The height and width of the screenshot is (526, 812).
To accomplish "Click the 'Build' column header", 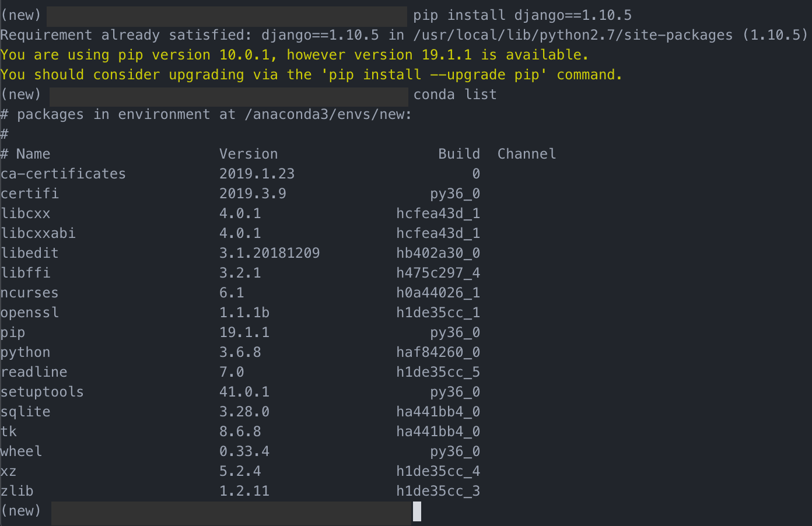I will [x=459, y=154].
